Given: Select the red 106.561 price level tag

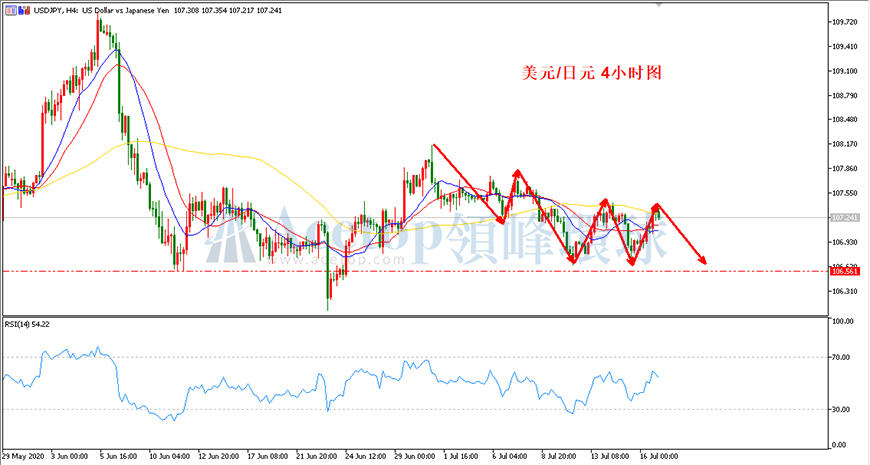Looking at the screenshot, I should tap(844, 271).
